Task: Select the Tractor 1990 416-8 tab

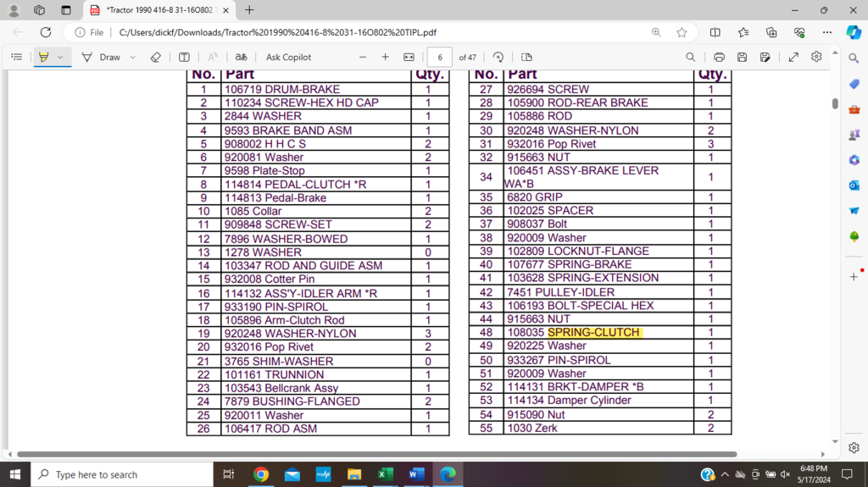Action: pyautogui.click(x=160, y=10)
